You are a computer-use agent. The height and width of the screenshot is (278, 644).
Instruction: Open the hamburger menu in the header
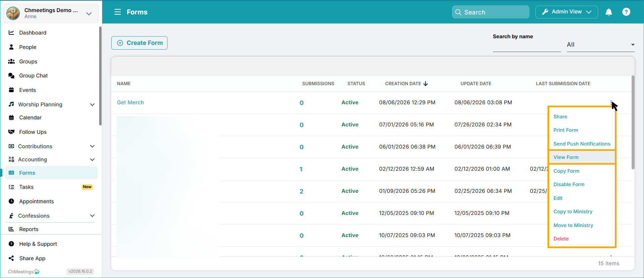pyautogui.click(x=118, y=12)
